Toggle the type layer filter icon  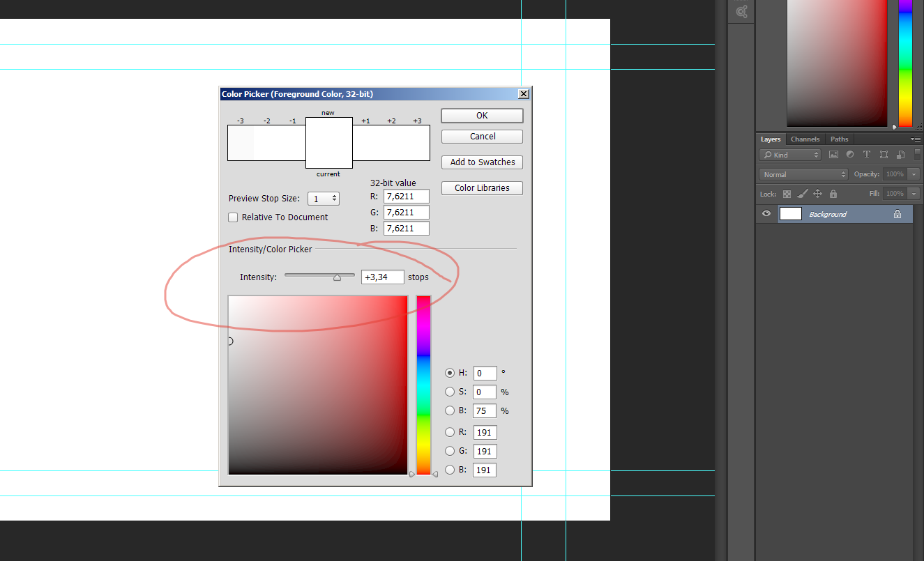(x=867, y=155)
